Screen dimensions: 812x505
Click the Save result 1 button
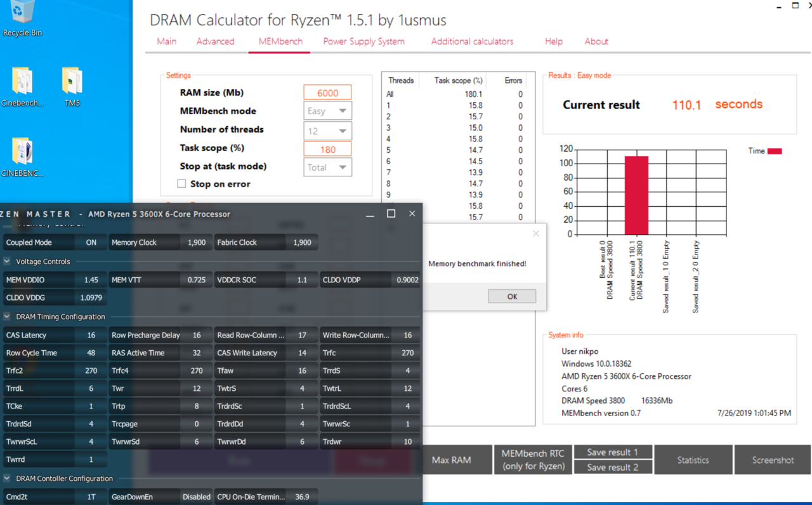[612, 452]
